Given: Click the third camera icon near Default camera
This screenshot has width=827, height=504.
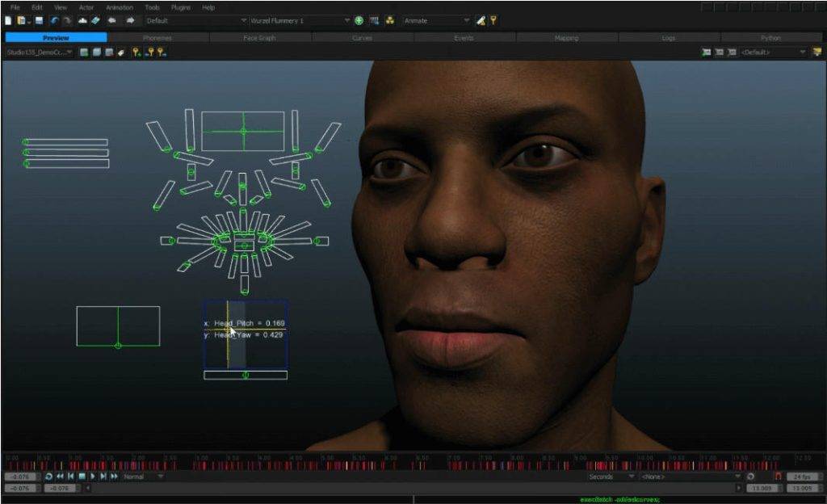Looking at the screenshot, I should (x=732, y=52).
